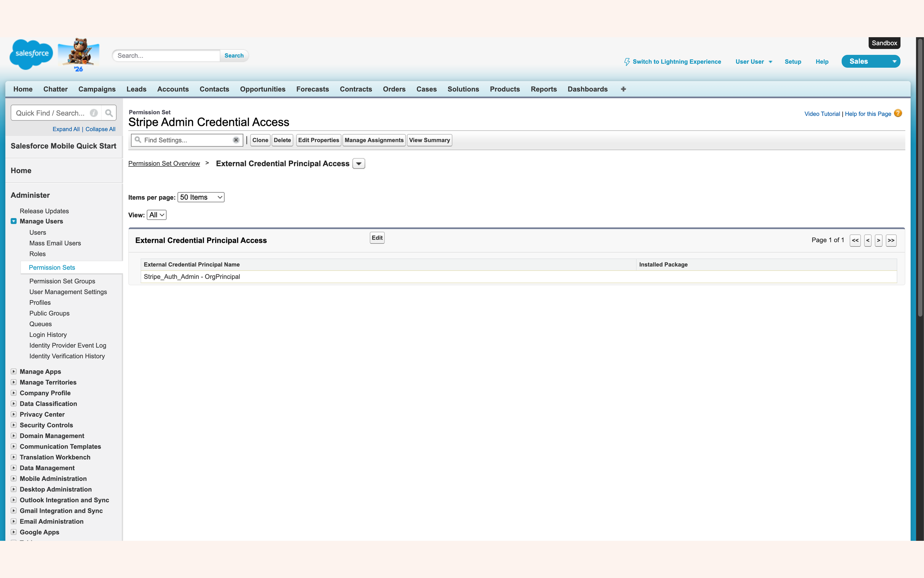Click the orange help question mark icon

pos(898,113)
